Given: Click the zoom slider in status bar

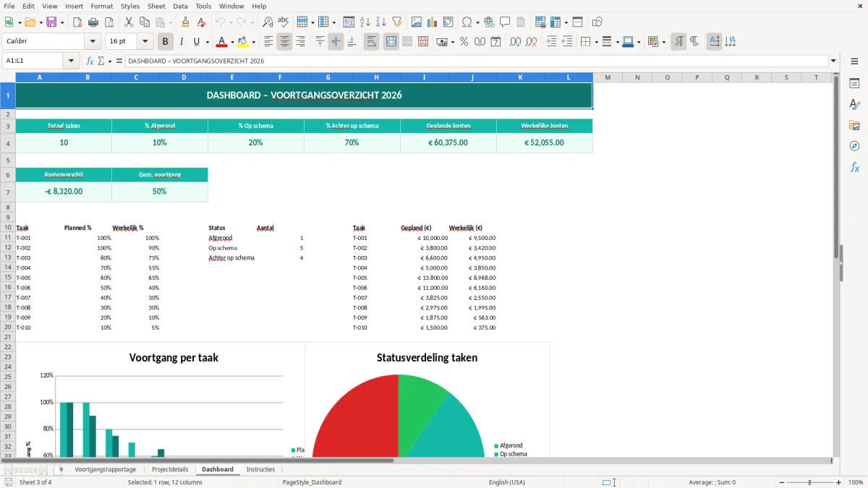Looking at the screenshot, I should [810, 482].
